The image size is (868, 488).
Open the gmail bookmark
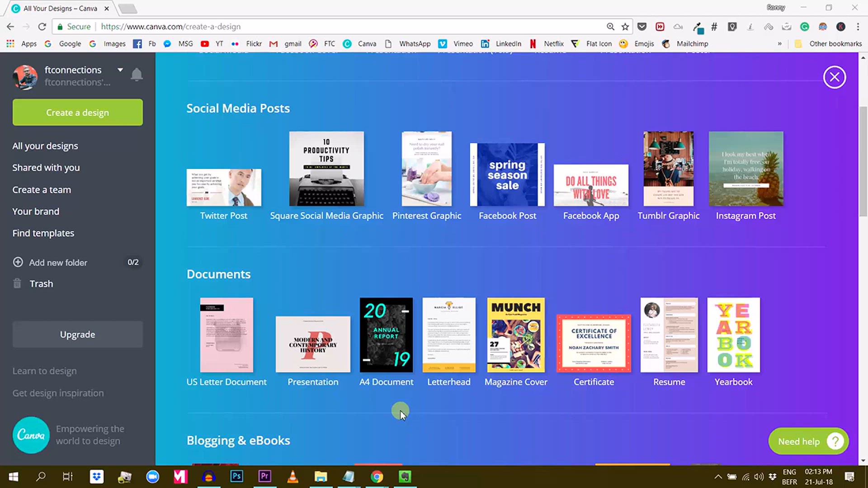(x=286, y=44)
